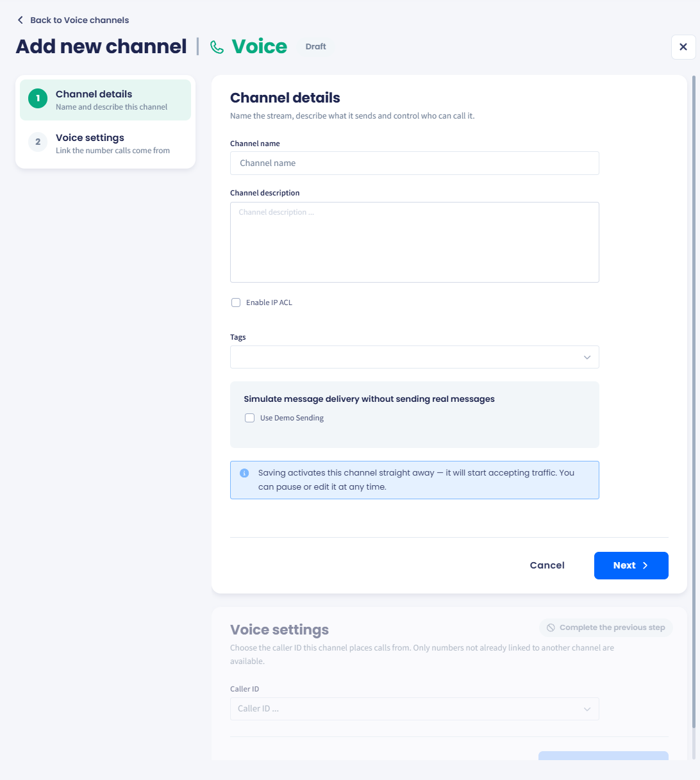The height and width of the screenshot is (780, 700).
Task: Click the Caller ID chevron arrow
Action: pyautogui.click(x=587, y=709)
